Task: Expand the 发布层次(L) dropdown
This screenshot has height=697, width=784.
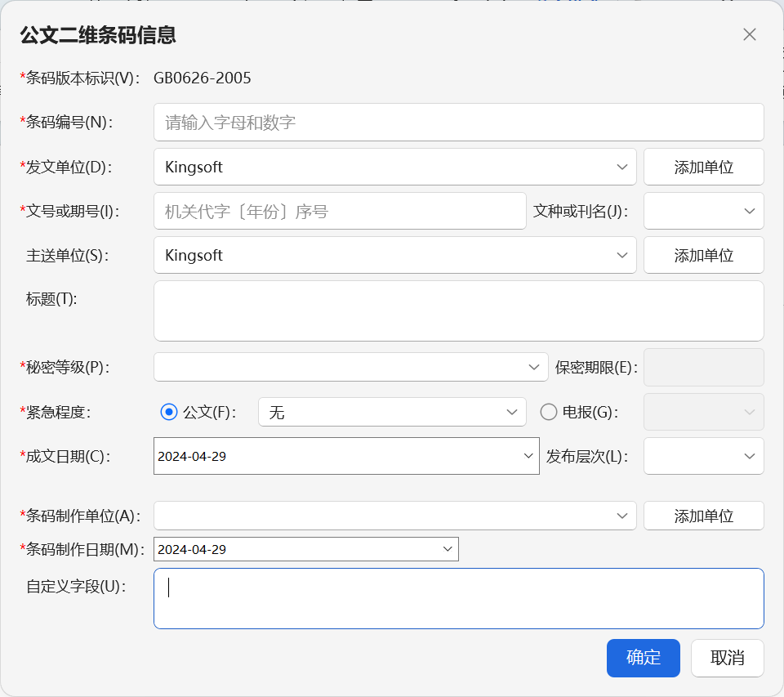Action: (703, 456)
